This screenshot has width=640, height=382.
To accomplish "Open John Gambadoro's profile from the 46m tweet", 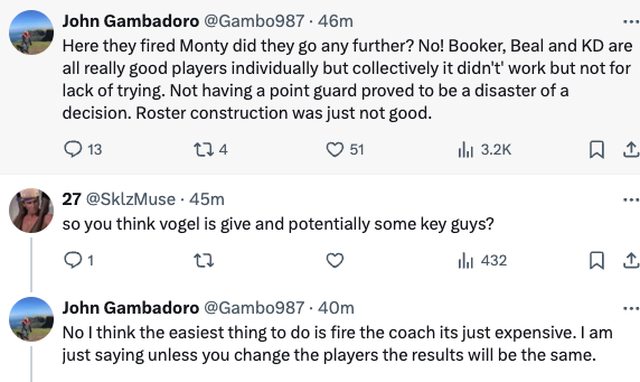I will (131, 21).
